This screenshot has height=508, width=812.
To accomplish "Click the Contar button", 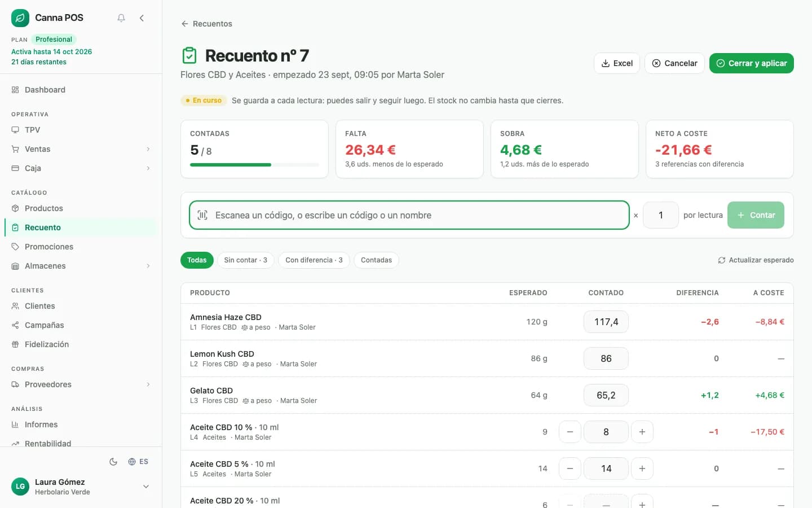I will coord(756,215).
